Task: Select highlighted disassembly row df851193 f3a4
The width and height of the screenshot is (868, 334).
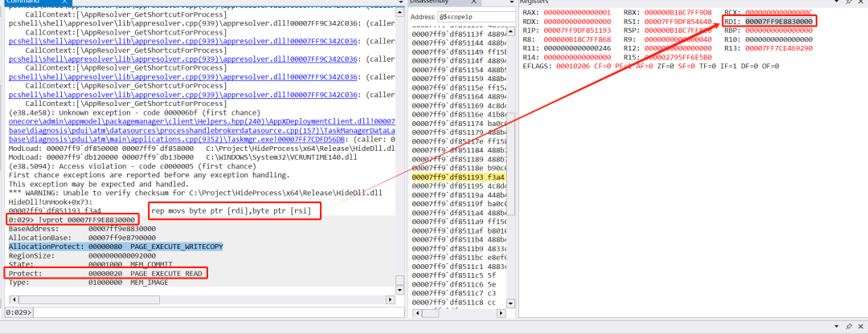Action: 460,178
